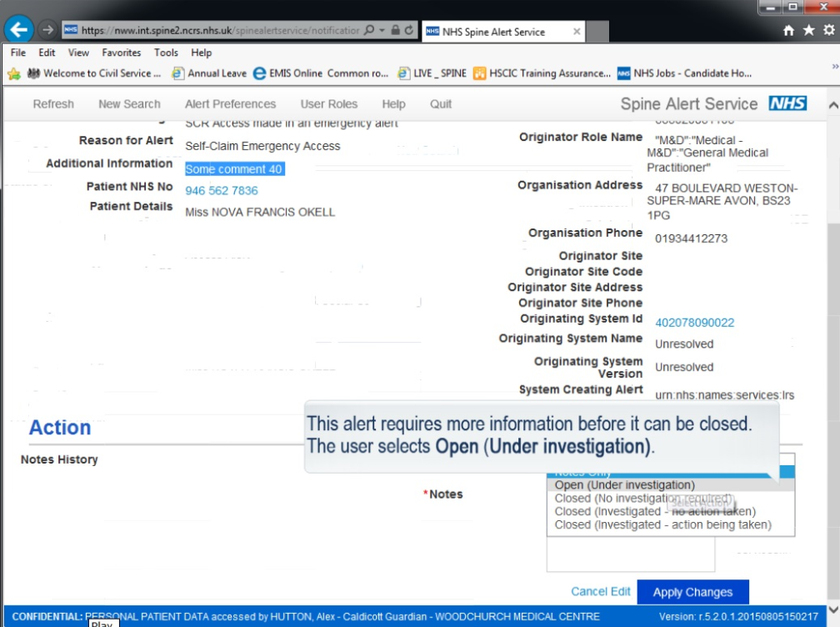The width and height of the screenshot is (840, 627).
Task: Open the Edit menu
Action: (47, 53)
